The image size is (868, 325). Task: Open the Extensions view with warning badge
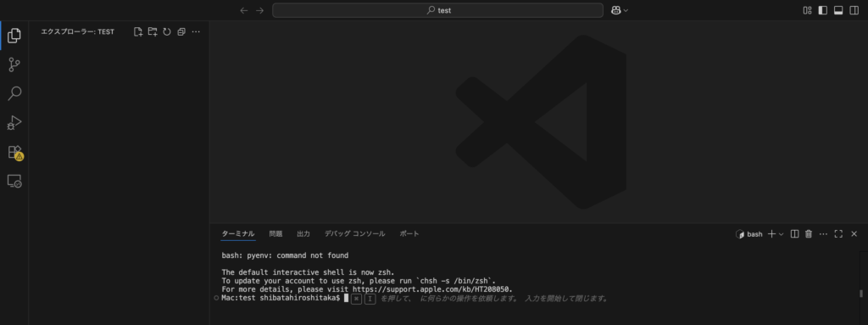tap(15, 153)
